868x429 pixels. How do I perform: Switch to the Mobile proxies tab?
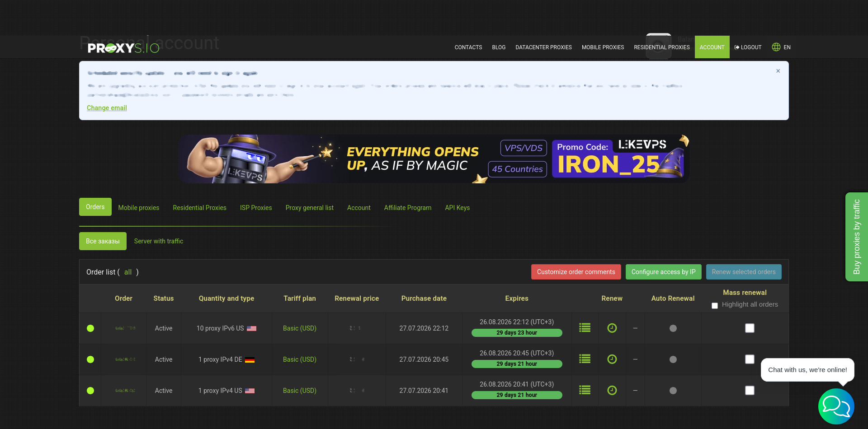pos(139,208)
